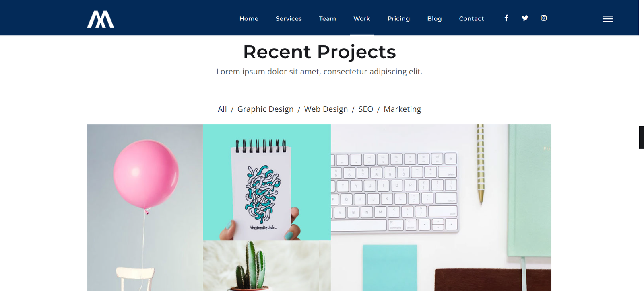Filter projects by All
Image resolution: width=644 pixels, height=291 pixels.
tap(222, 109)
